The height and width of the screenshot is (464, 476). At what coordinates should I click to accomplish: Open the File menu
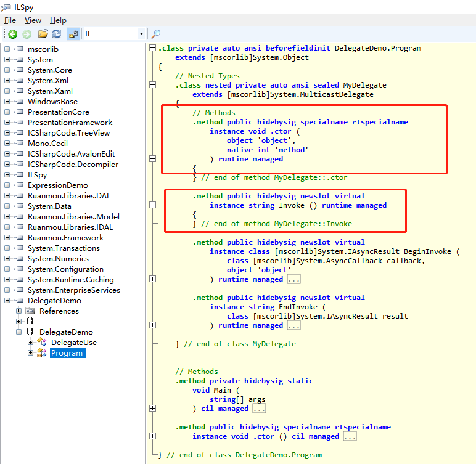[10, 20]
